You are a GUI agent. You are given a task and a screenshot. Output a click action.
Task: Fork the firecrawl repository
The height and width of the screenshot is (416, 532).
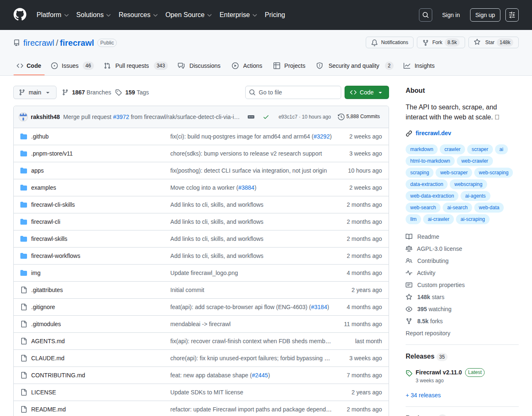pos(441,42)
